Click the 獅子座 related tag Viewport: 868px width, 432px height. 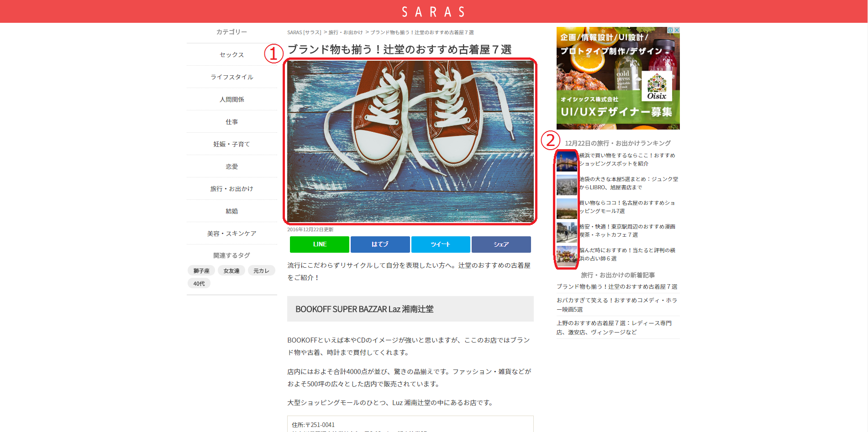201,271
